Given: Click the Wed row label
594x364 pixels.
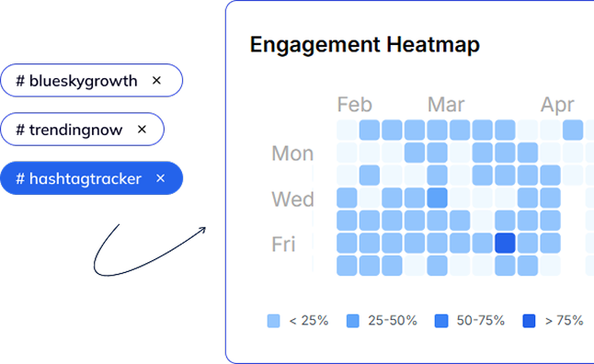Looking at the screenshot, I should (x=292, y=199).
